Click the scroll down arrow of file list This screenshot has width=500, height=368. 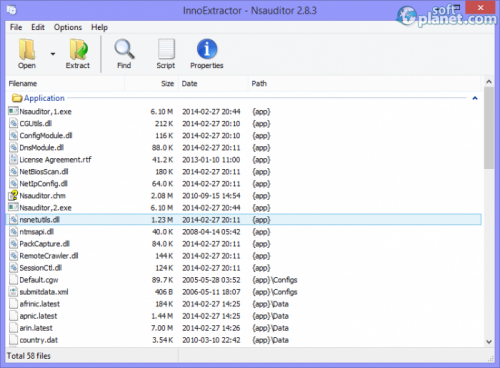(489, 342)
